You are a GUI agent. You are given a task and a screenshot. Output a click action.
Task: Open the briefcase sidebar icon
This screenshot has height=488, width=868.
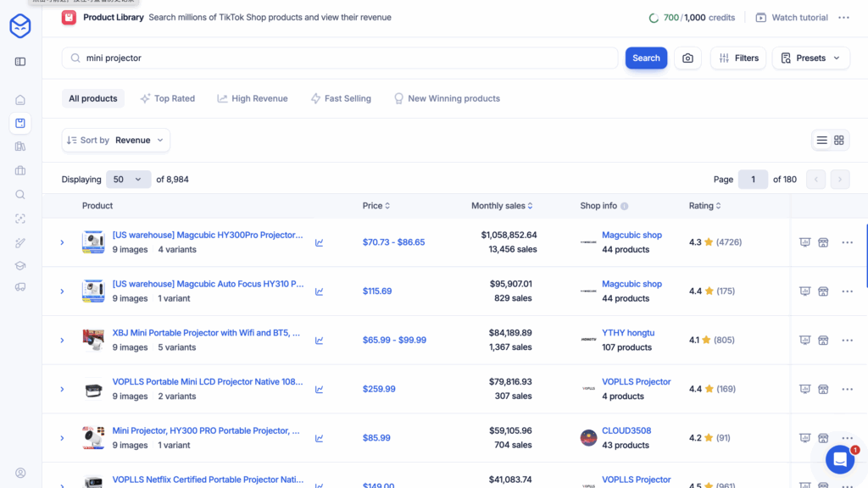tap(20, 170)
